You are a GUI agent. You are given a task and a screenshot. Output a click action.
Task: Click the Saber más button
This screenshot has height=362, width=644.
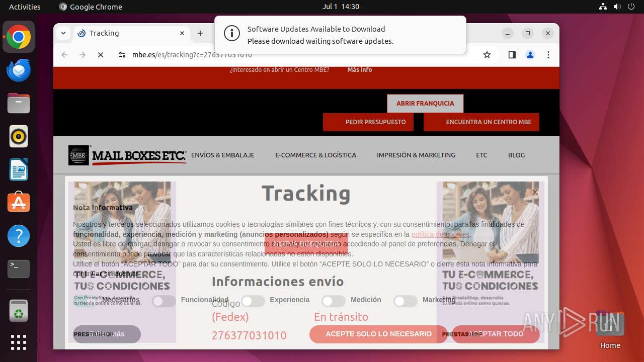click(107, 334)
